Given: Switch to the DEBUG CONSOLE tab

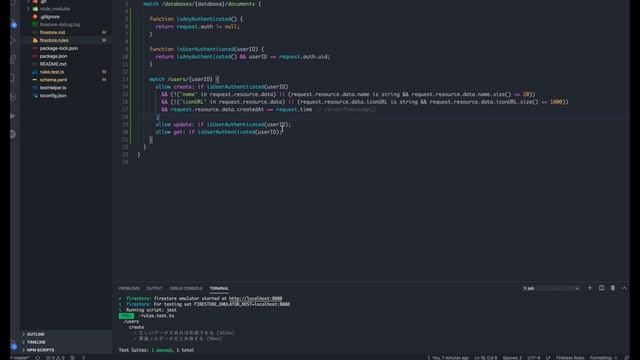Looking at the screenshot, I should pos(186,288).
